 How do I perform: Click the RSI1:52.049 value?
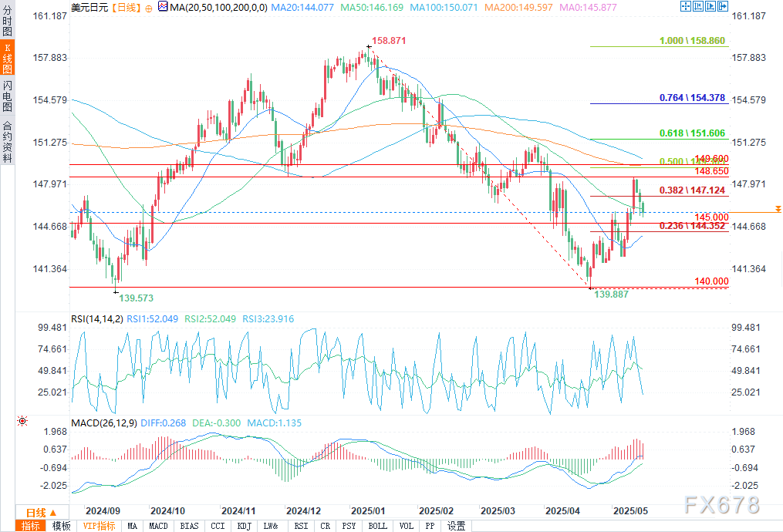(152, 319)
